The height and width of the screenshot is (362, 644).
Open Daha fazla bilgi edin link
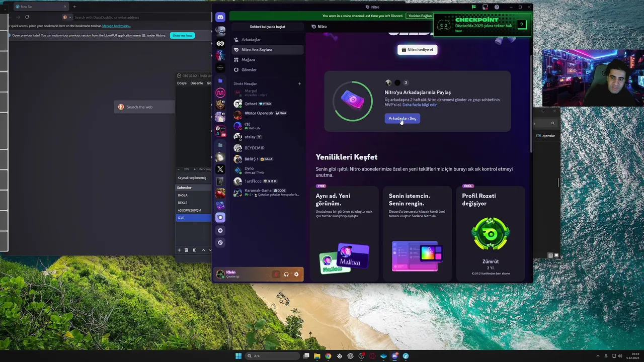tap(420, 105)
